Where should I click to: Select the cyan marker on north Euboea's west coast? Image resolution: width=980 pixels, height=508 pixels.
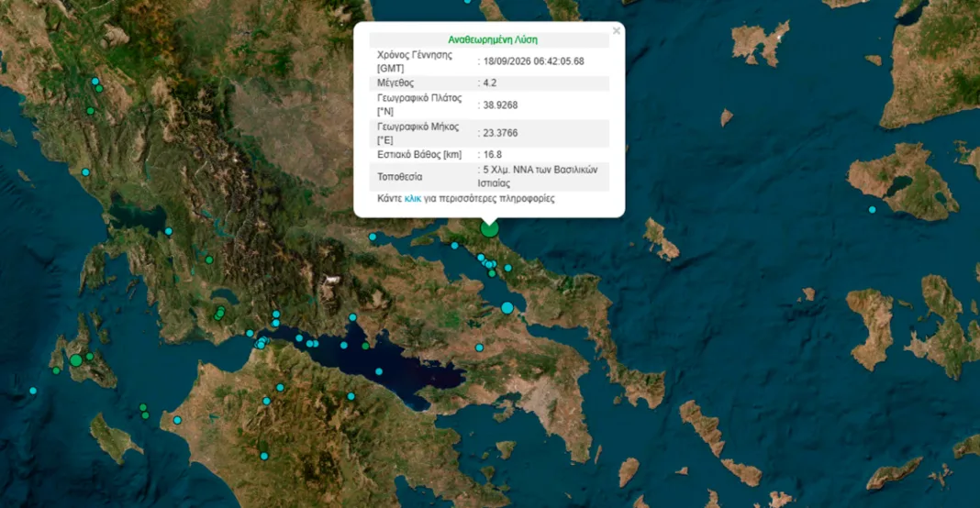[x=454, y=246]
